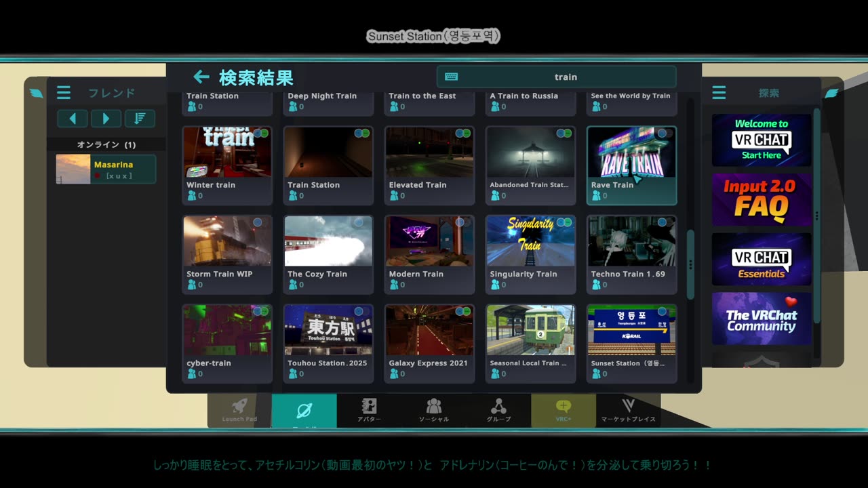
Task: Open the Marketplace tab
Action: click(x=629, y=410)
